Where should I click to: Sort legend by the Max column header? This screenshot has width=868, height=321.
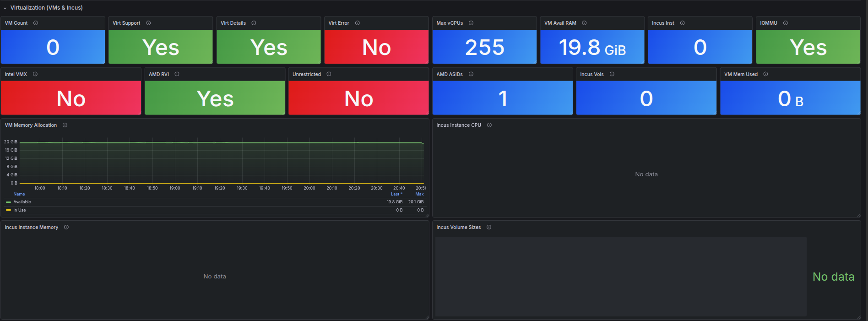point(419,194)
